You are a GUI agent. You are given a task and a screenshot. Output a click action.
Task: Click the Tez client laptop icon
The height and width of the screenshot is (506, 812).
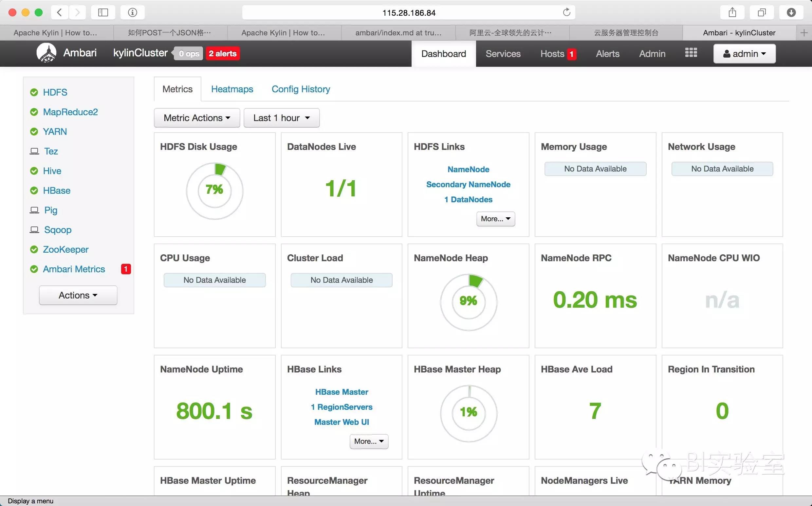pyautogui.click(x=34, y=151)
